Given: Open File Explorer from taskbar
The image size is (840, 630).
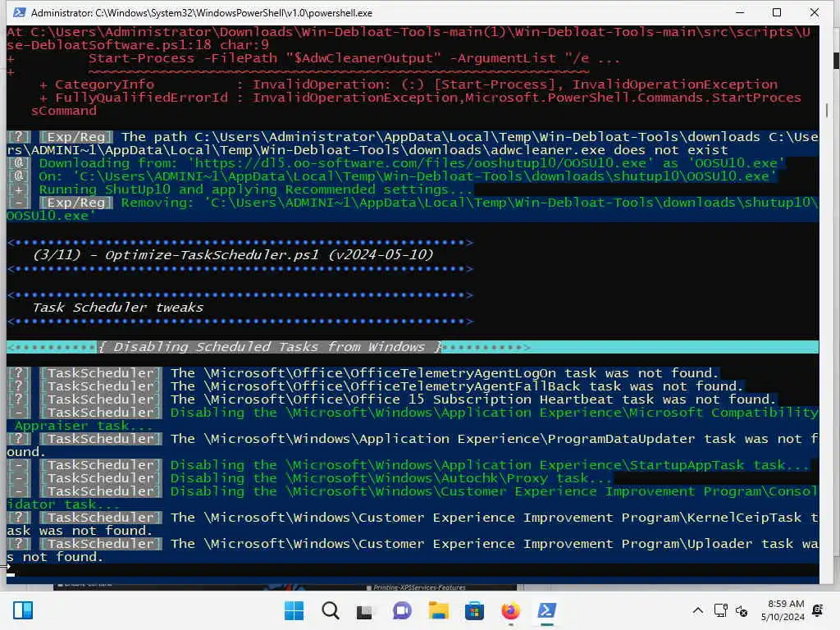Looking at the screenshot, I should click(x=438, y=610).
